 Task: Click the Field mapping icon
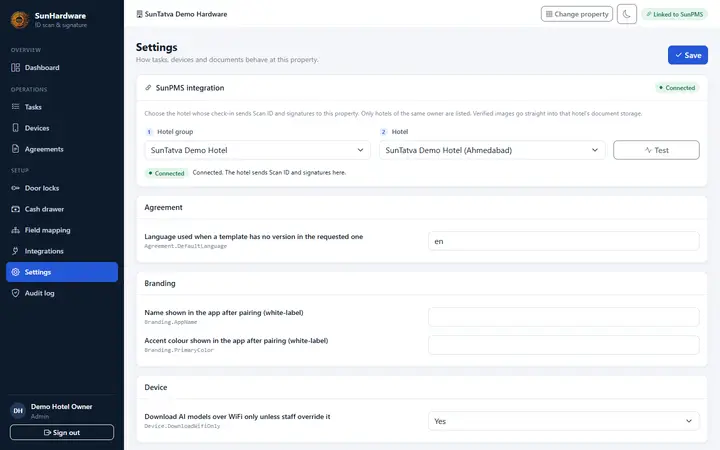tap(16, 230)
